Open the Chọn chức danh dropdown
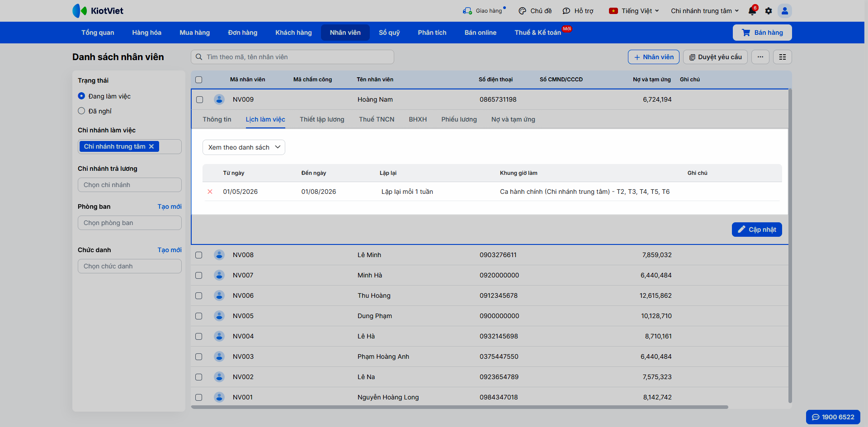 [x=130, y=266]
